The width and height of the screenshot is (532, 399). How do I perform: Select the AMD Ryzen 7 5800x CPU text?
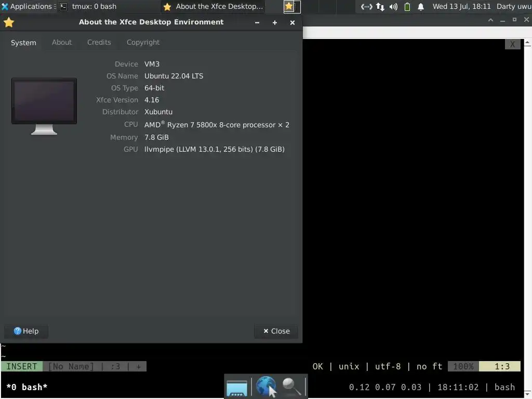(x=217, y=125)
